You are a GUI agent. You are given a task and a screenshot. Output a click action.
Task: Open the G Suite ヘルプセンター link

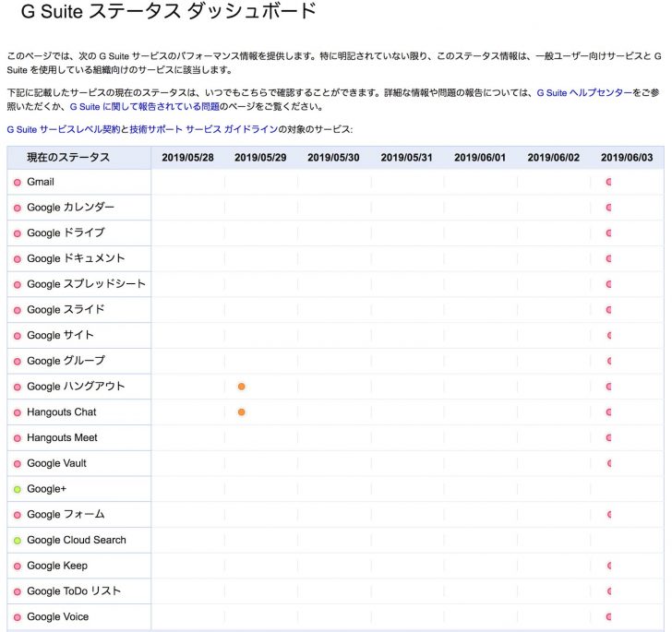pyautogui.click(x=584, y=93)
